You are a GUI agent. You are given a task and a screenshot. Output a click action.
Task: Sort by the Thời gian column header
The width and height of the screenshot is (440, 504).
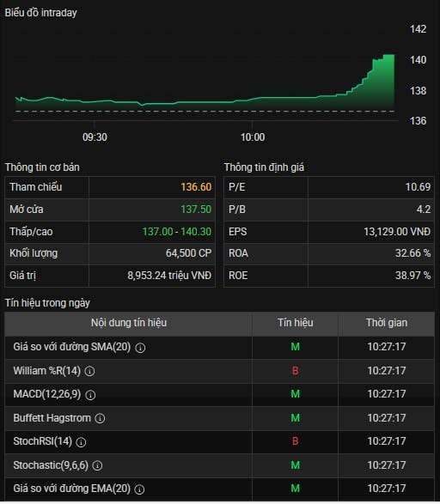click(x=387, y=323)
